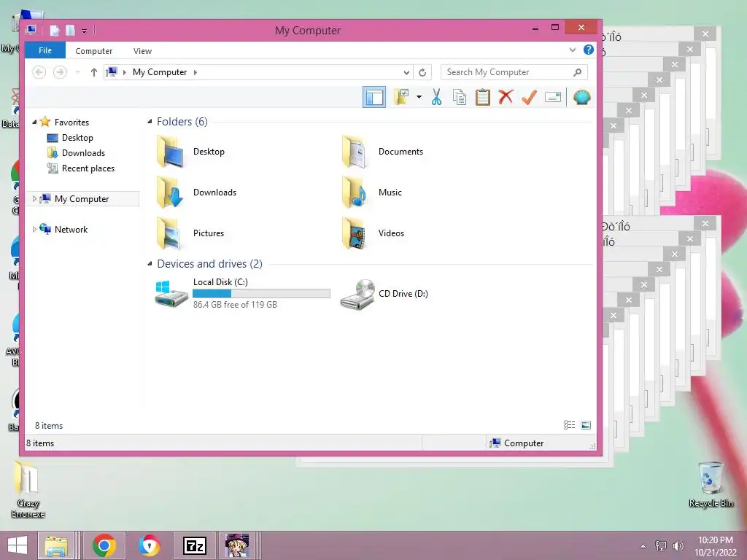This screenshot has width=747, height=560.
Task: Collapse the Folders (6) group
Action: (150, 122)
